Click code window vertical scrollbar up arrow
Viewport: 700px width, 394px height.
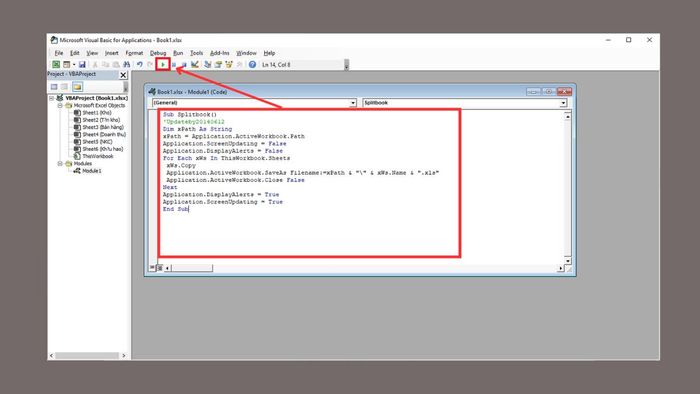point(567,116)
